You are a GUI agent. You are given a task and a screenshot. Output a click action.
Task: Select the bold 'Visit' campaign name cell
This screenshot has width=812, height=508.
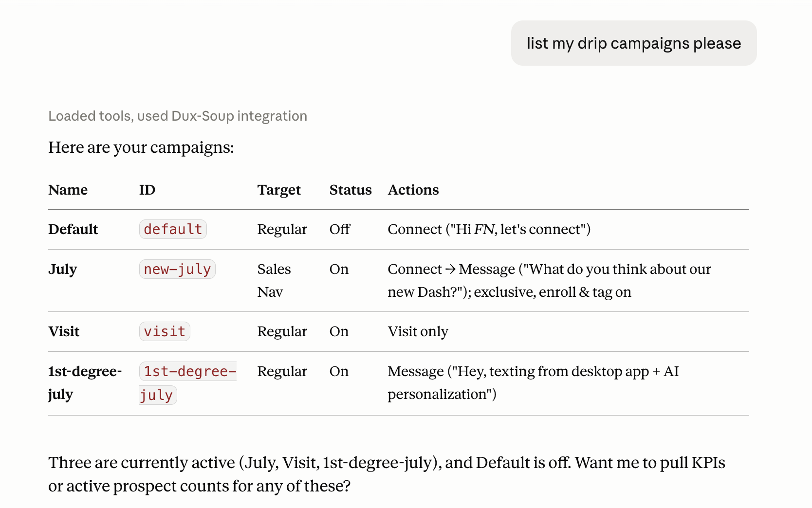64,331
